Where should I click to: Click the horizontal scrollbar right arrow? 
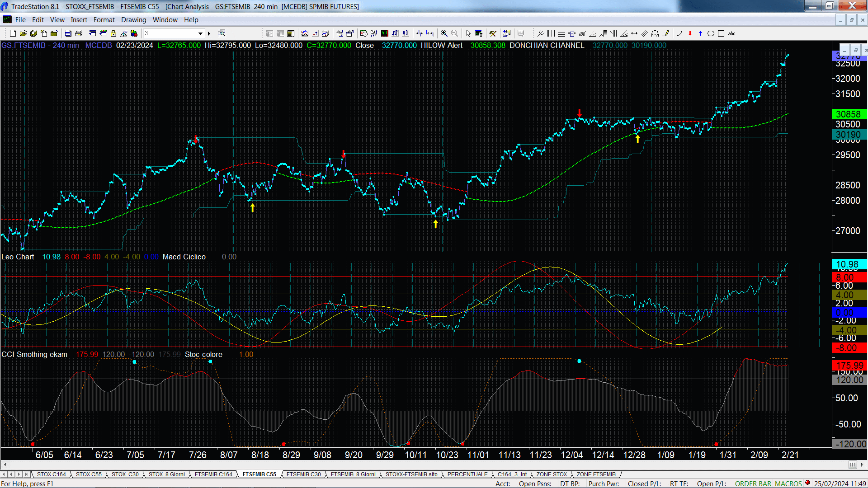click(x=863, y=465)
